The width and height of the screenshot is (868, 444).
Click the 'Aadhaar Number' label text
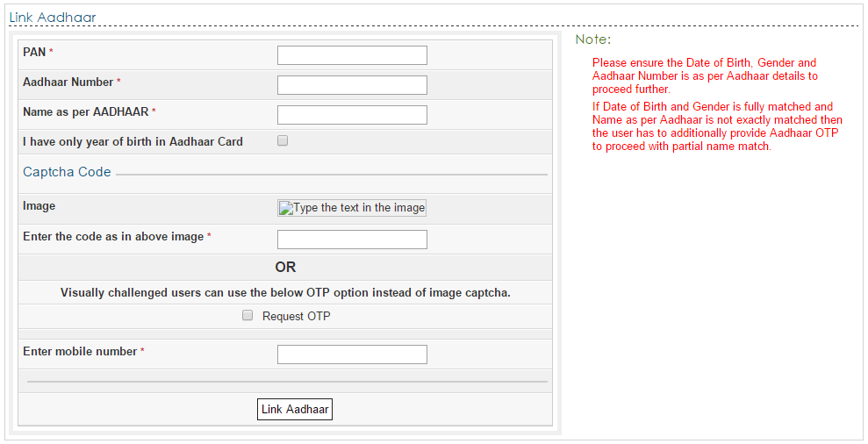click(68, 82)
